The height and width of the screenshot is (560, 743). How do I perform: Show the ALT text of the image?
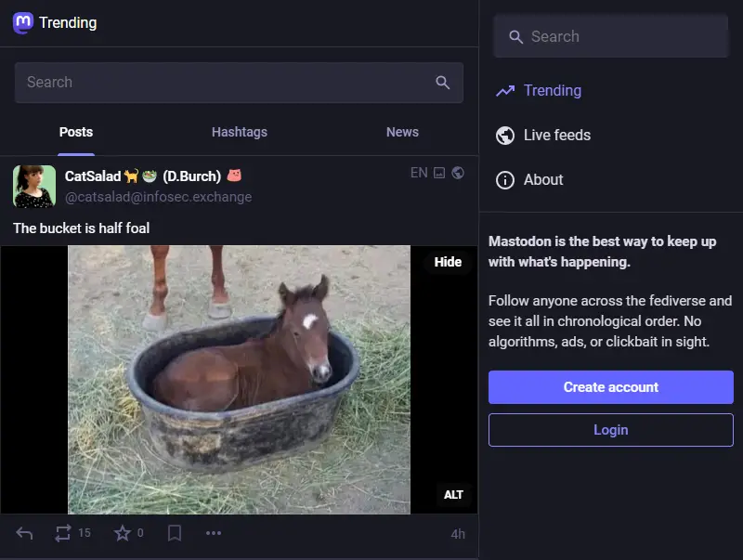(x=453, y=495)
